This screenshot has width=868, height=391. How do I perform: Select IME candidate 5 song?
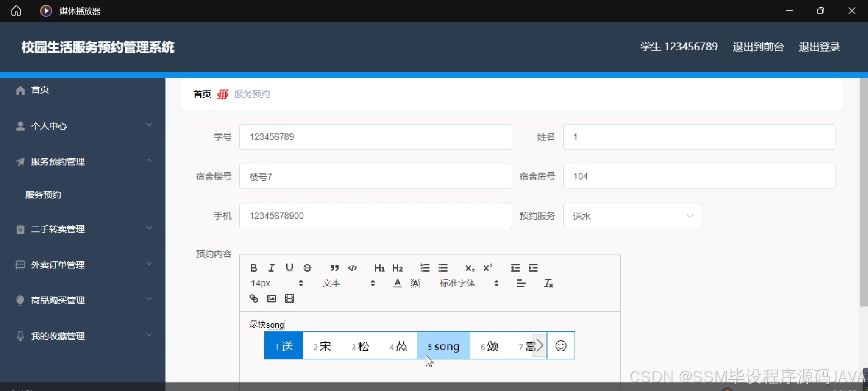click(x=443, y=346)
